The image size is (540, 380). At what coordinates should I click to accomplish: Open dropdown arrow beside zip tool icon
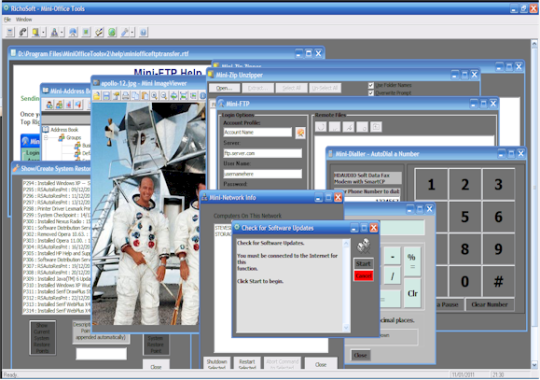[x=43, y=32]
